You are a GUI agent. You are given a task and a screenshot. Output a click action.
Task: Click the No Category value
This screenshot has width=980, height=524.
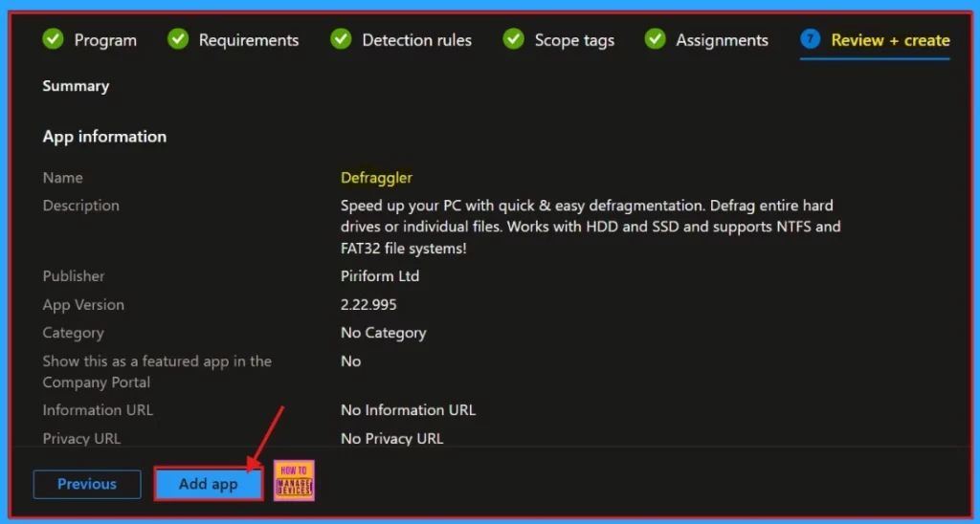383,333
